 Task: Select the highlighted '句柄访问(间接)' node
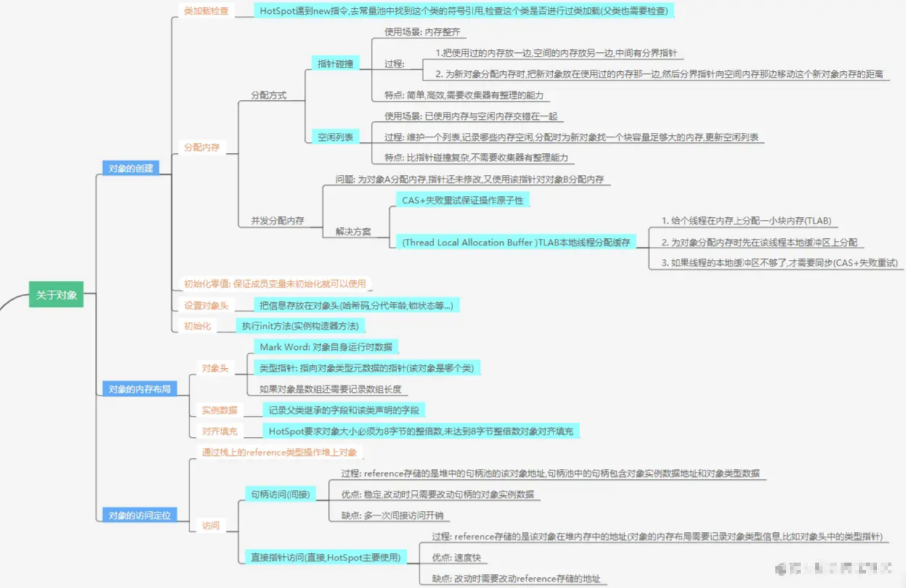[x=279, y=494]
